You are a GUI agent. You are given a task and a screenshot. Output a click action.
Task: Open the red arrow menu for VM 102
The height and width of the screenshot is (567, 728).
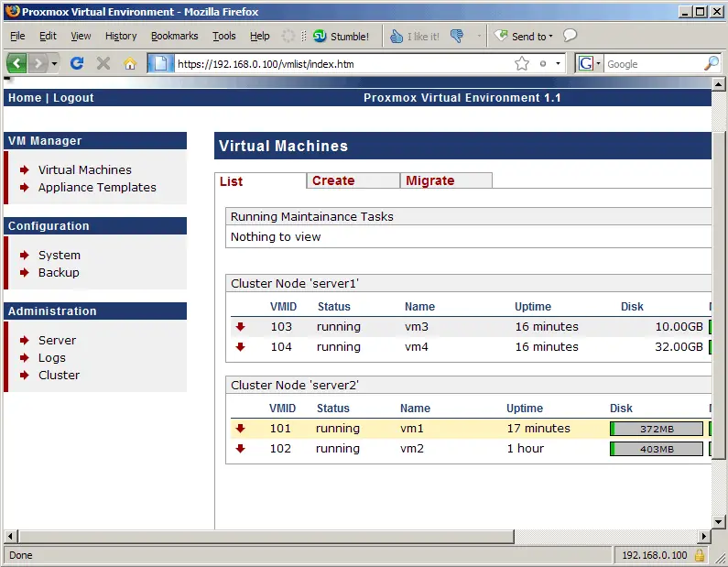240,449
